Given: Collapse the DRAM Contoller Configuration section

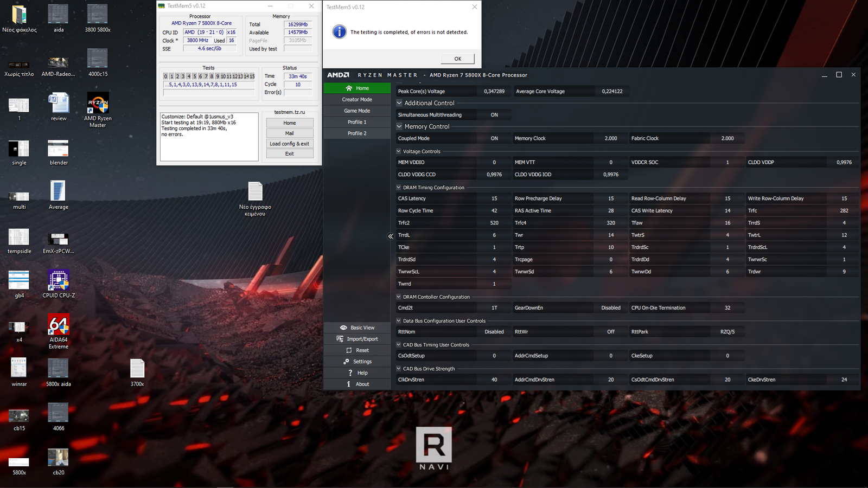Looking at the screenshot, I should pyautogui.click(x=399, y=297).
